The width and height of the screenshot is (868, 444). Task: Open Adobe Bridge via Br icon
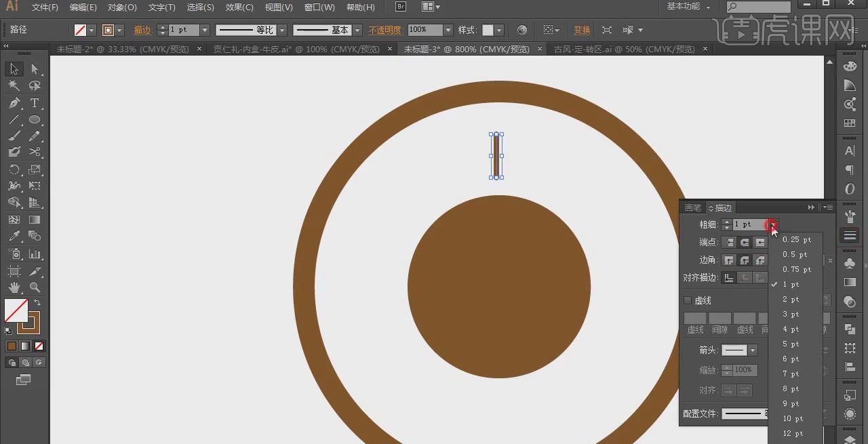401,7
